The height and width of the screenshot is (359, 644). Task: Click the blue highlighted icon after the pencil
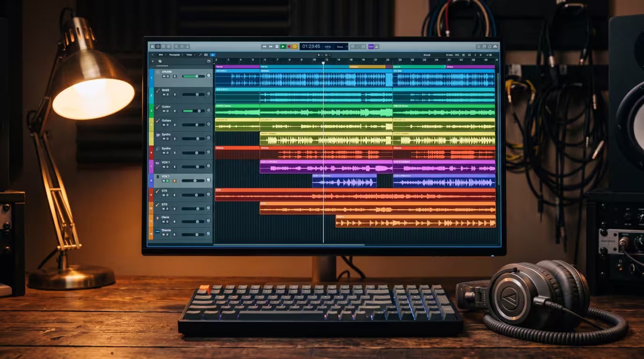[213, 55]
